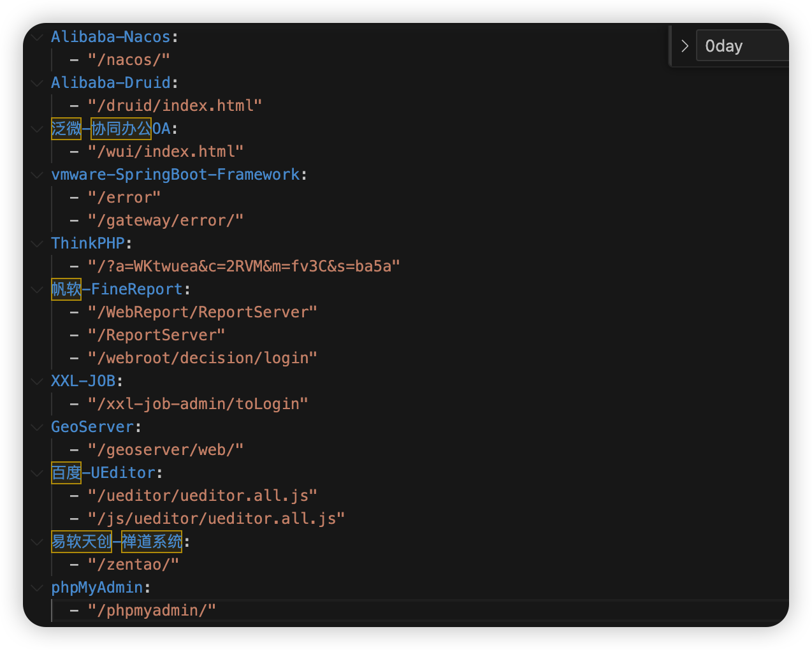Click the "/WebReport/ReportServer" string
The width and height of the screenshot is (812, 650).
coord(203,312)
